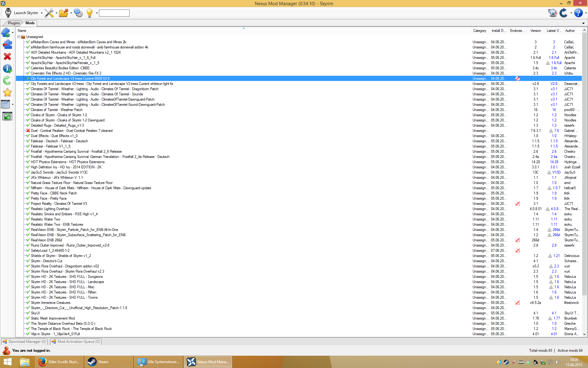Click the add mod from URL icon
Screen dimensions: 588x368
click(7, 44)
